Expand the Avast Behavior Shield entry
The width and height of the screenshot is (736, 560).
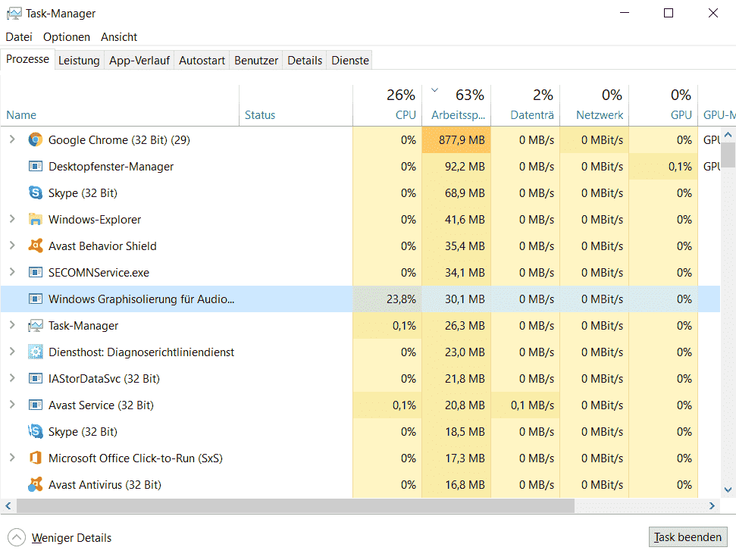12,246
